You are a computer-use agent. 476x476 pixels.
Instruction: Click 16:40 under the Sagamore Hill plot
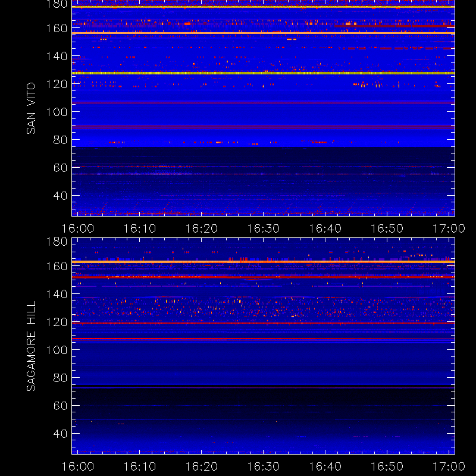coord(325,466)
